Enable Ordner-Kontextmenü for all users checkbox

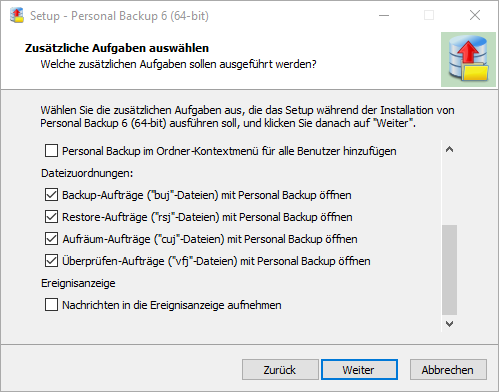[51, 151]
